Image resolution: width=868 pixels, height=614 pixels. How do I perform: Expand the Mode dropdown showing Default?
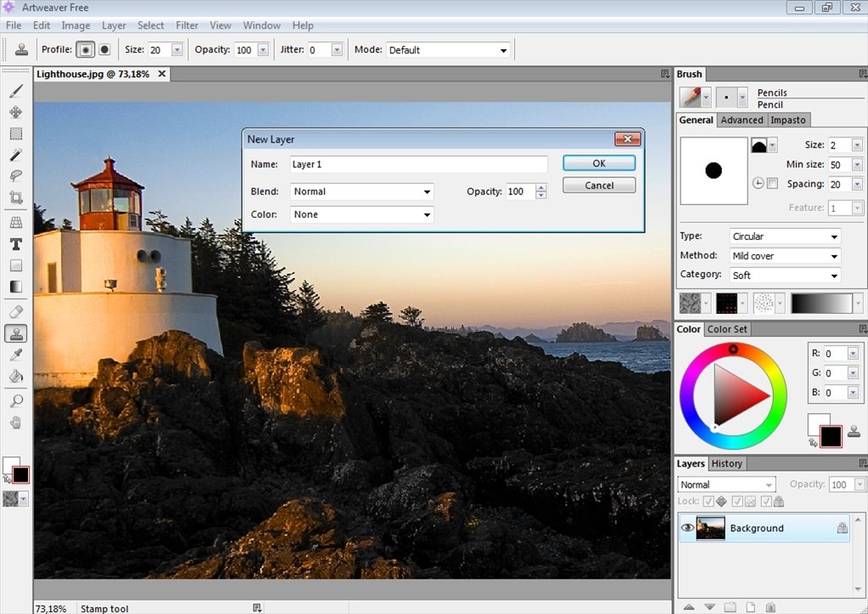[x=448, y=50]
